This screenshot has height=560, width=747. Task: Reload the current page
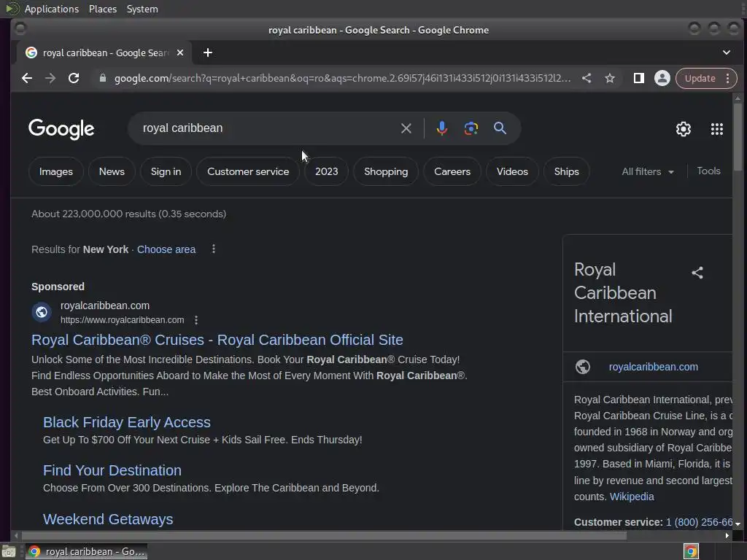pos(74,78)
